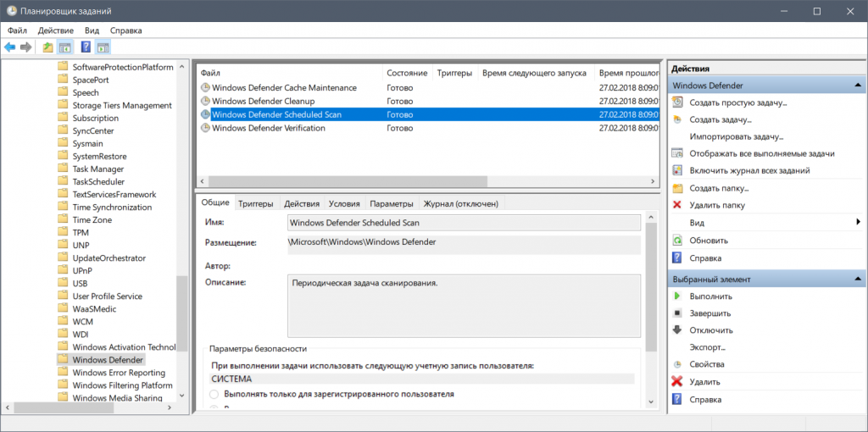
Task: Select radio 'Выполнять только для зарегистрированного пользователя'
Action: (x=214, y=395)
